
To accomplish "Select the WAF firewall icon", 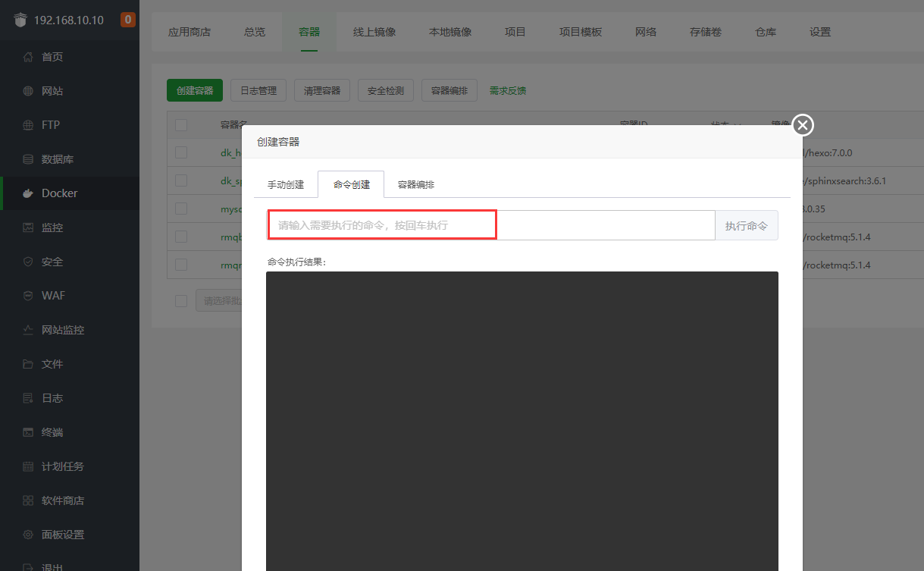I will pos(28,296).
